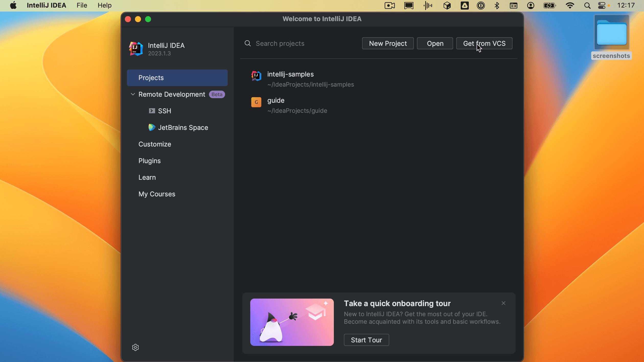
Task: Toggle the onboarding tour notification closed
Action: [503, 303]
